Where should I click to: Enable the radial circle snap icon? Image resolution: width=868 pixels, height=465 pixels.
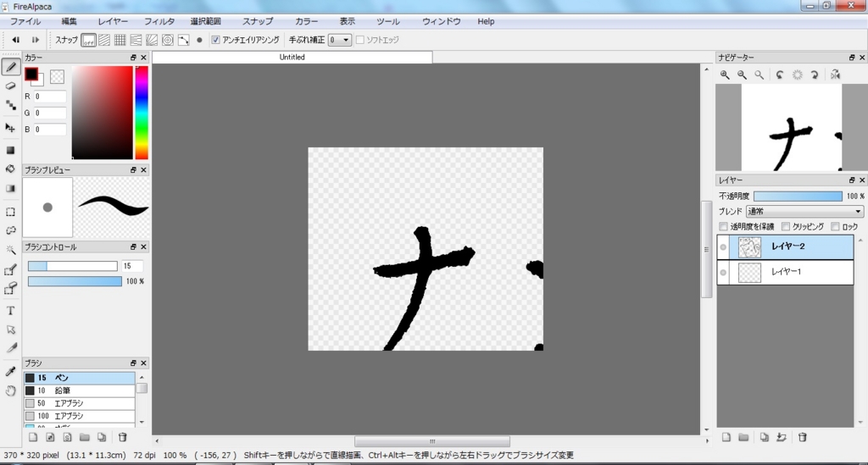click(167, 40)
